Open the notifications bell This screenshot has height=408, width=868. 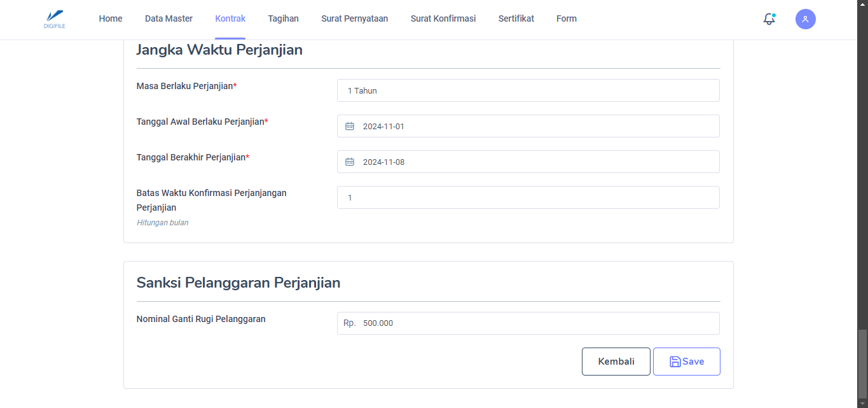(x=769, y=19)
